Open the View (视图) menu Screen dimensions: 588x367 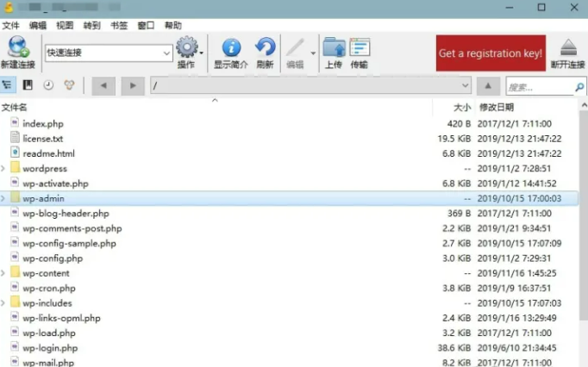[x=65, y=26]
